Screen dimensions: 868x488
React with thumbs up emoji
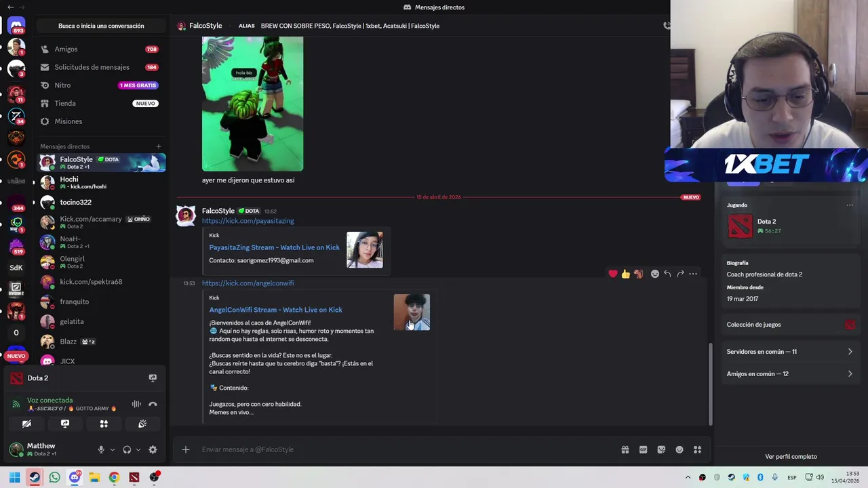[x=625, y=274]
